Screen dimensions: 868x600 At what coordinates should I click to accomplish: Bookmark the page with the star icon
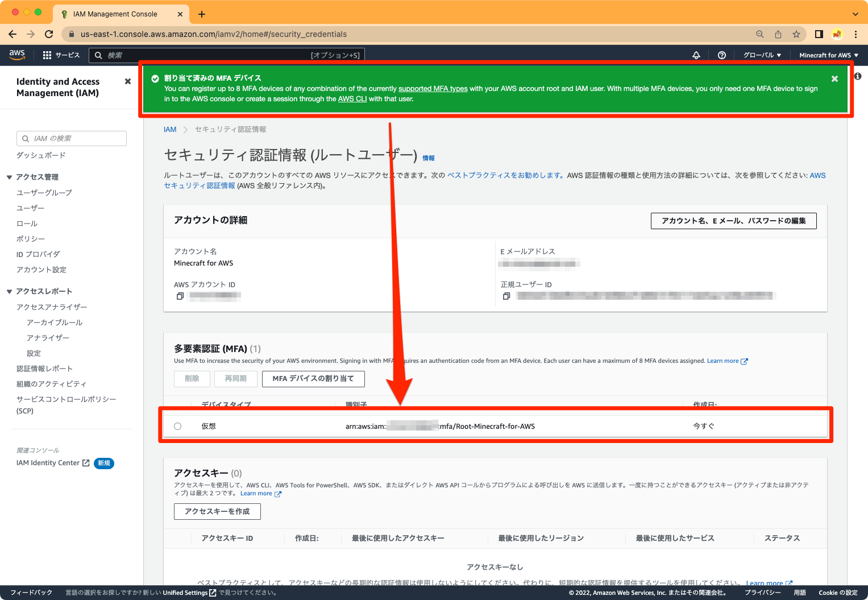796,34
